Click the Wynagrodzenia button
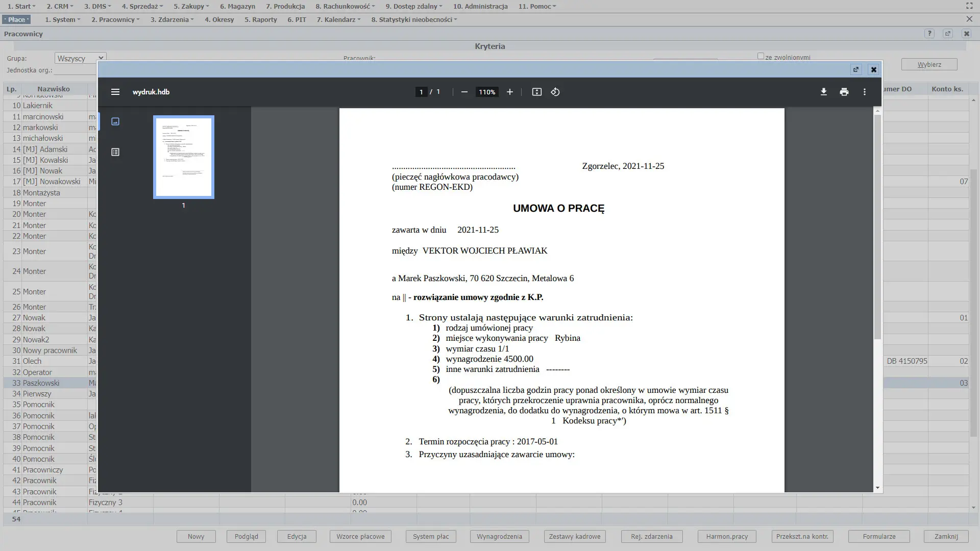This screenshot has height=551, width=980. pyautogui.click(x=499, y=536)
